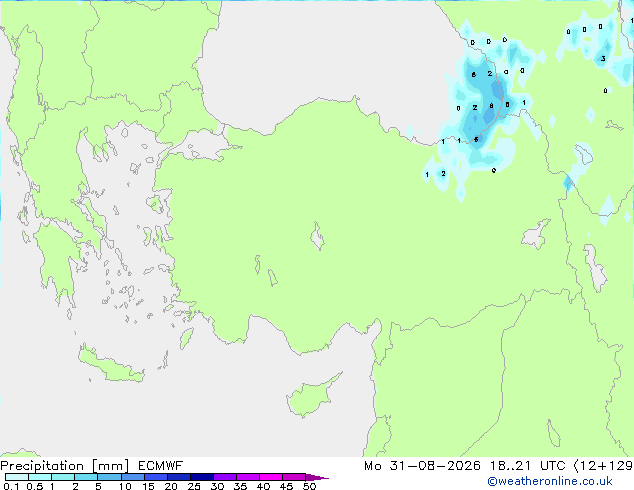Click the "45" legend scale label
Image resolution: width=634 pixels, height=490 pixels.
pyautogui.click(x=286, y=486)
